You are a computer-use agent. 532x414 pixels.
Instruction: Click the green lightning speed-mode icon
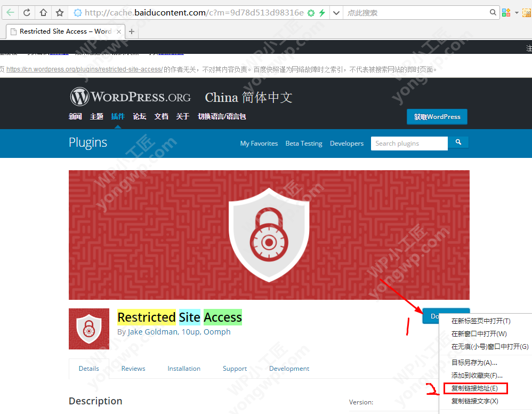pos(322,13)
